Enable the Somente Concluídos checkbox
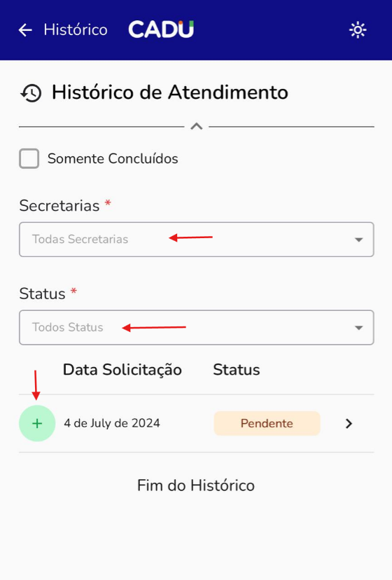392x580 pixels. pyautogui.click(x=29, y=159)
